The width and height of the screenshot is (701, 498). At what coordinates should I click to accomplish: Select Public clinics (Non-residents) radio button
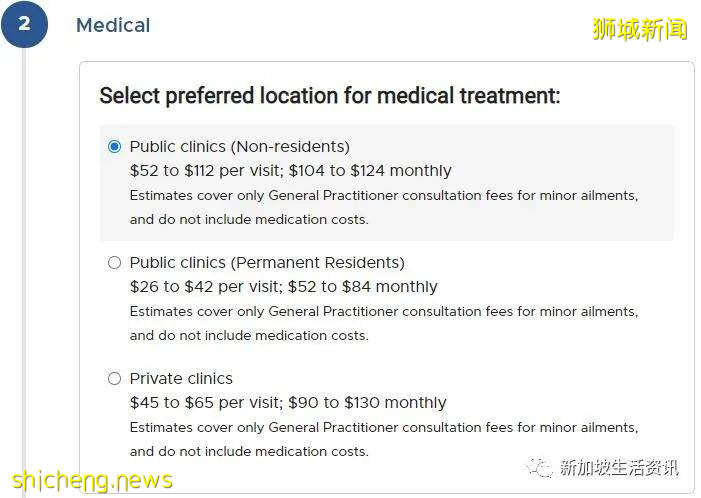coord(114,147)
